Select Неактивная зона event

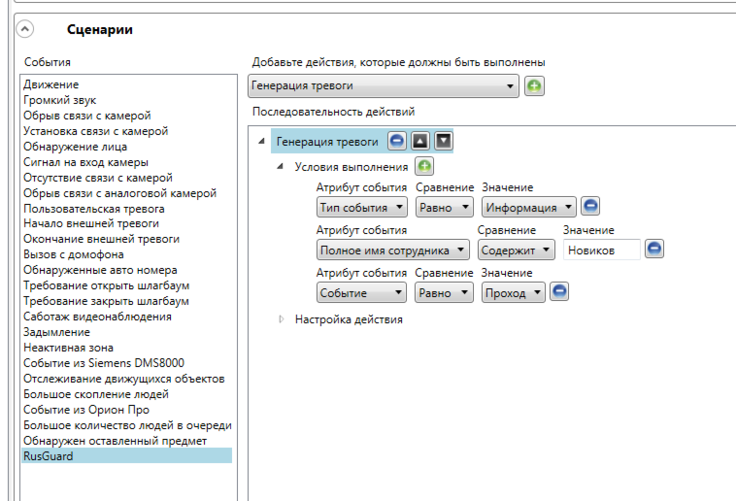[x=69, y=347]
